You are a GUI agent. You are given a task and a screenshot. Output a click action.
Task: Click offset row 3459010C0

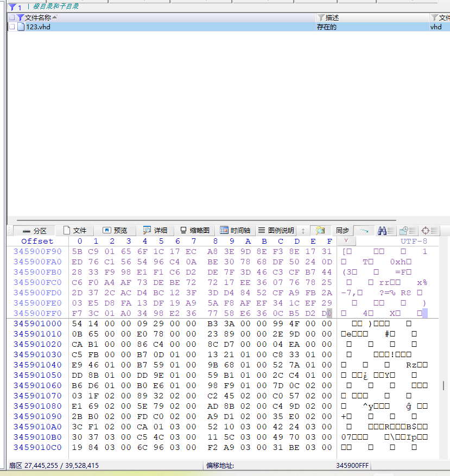pos(37,447)
